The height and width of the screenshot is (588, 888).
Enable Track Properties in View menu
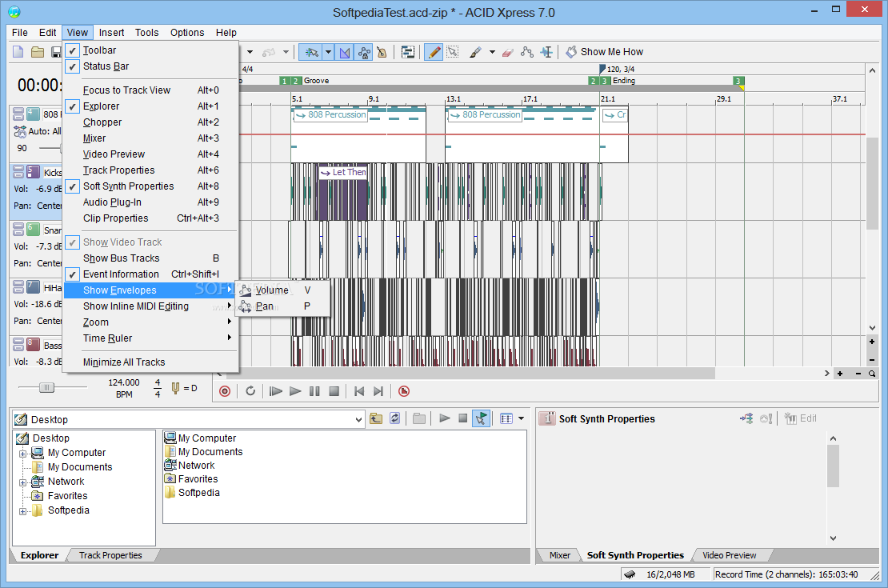150,170
